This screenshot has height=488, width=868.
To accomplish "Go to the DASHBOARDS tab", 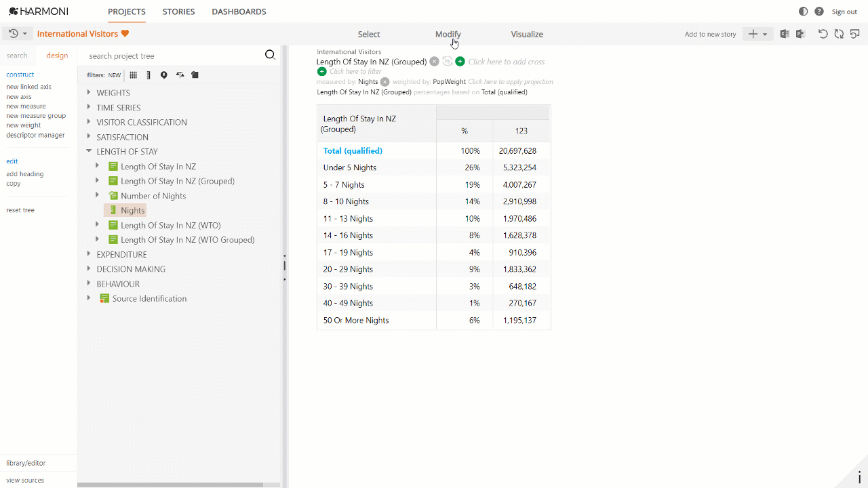I will tap(239, 12).
